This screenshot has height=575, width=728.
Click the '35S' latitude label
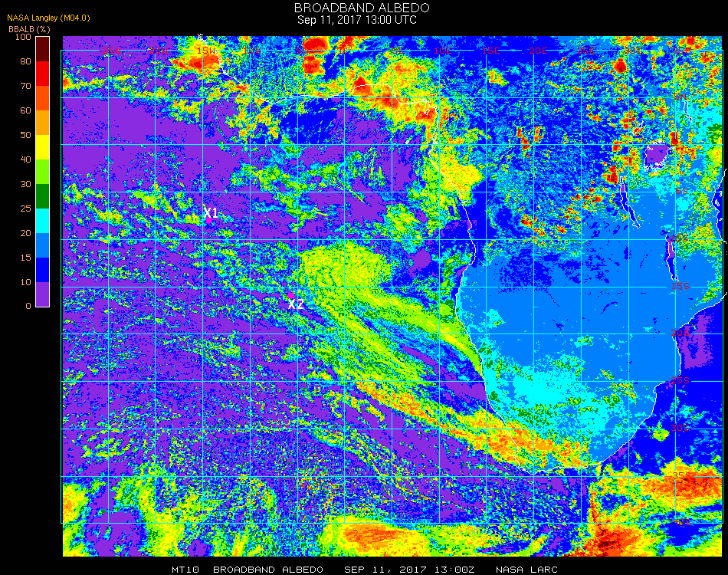coord(681,475)
